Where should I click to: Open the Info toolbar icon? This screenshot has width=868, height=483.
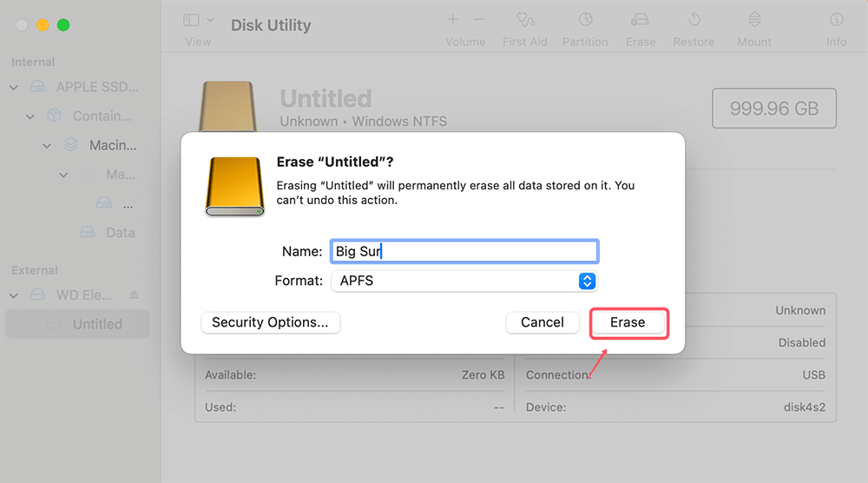[836, 20]
